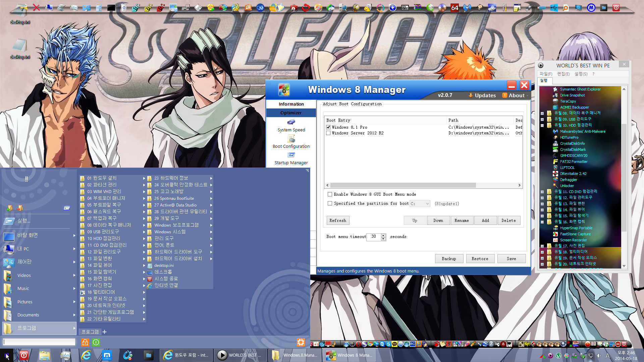Open 01 윈도우 설치 folder submenu

(113, 178)
